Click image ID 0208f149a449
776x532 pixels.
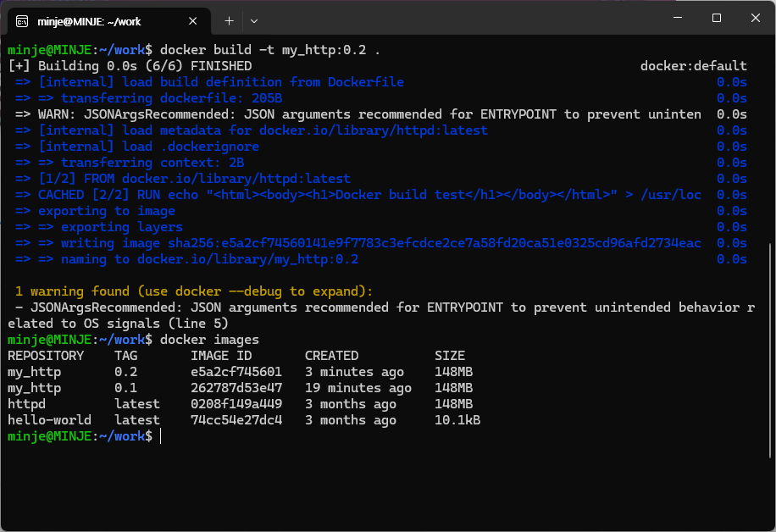pos(236,404)
